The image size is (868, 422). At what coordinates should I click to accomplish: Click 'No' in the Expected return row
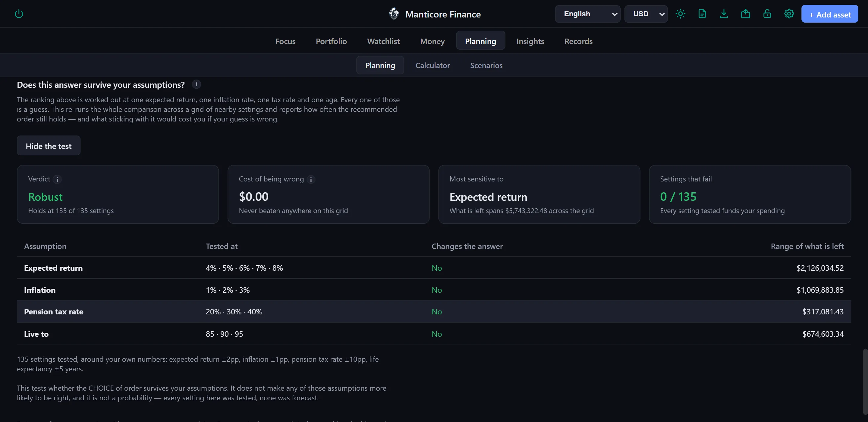(437, 268)
